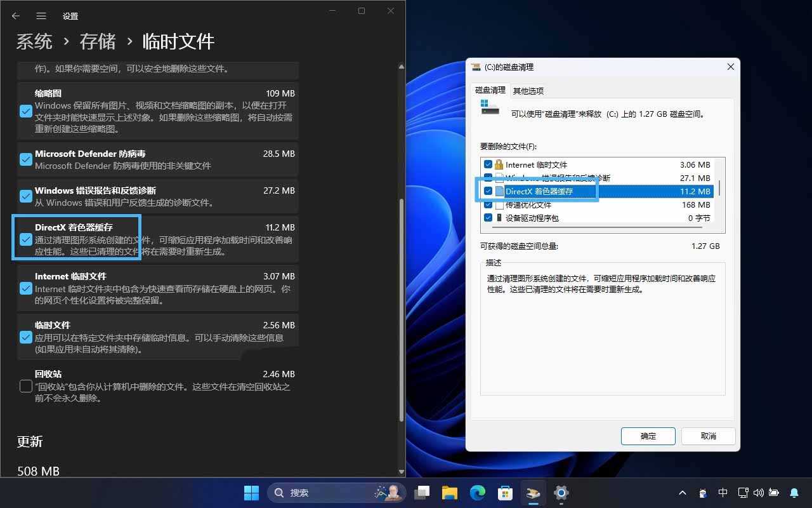This screenshot has height=508, width=812.
Task: Open the notifications bell in the system tray
Action: [x=794, y=492]
